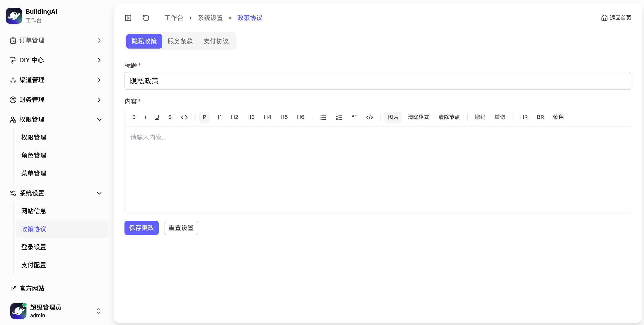
Task: Toggle underline text formatting
Action: coord(157,117)
